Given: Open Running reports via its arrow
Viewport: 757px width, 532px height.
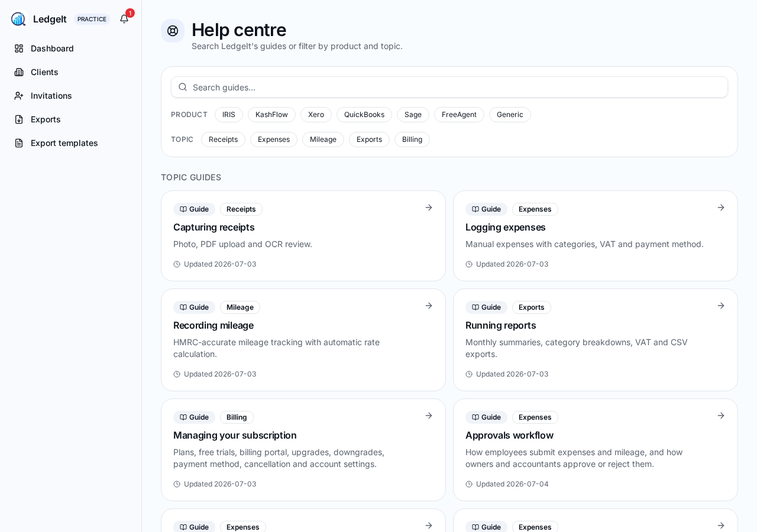Looking at the screenshot, I should [x=721, y=306].
